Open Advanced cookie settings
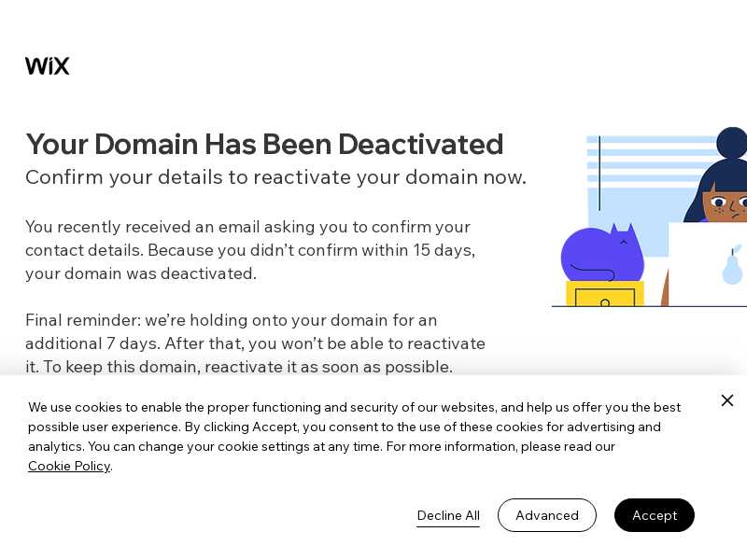The width and height of the screenshot is (747, 560). pos(547,515)
